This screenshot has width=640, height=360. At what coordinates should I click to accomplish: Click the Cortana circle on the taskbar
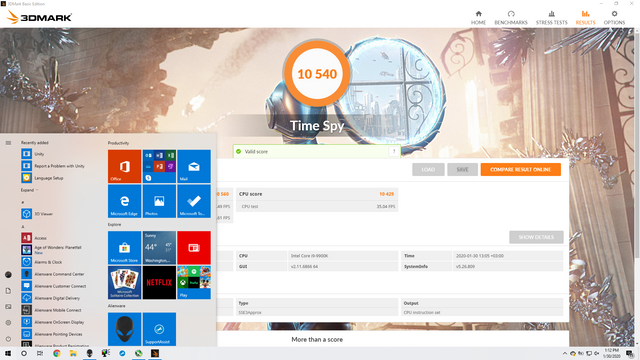[x=24, y=353]
